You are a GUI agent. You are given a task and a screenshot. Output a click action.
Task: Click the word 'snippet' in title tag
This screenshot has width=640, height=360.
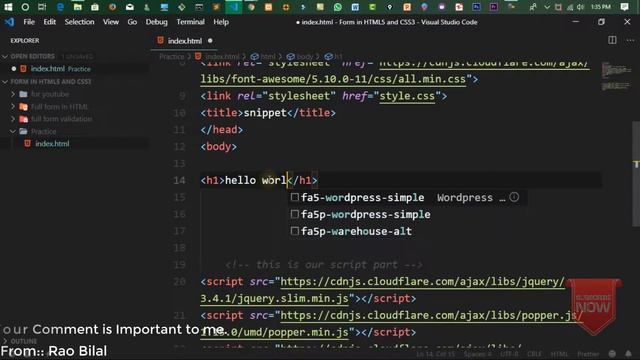coord(265,113)
